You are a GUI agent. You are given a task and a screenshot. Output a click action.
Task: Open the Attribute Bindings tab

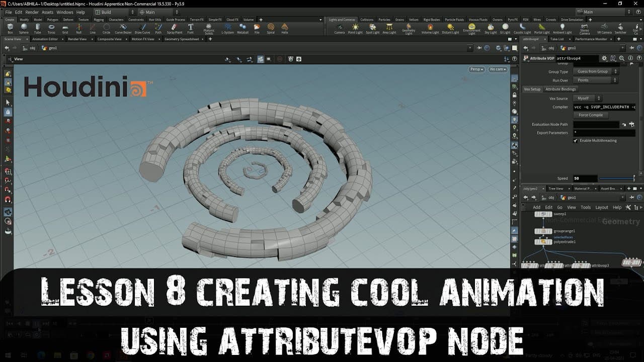point(560,89)
